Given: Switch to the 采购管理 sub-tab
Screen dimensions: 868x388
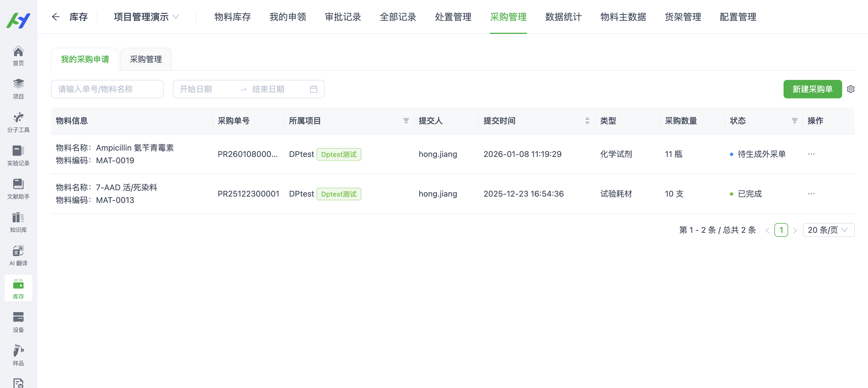Looking at the screenshot, I should tap(146, 59).
